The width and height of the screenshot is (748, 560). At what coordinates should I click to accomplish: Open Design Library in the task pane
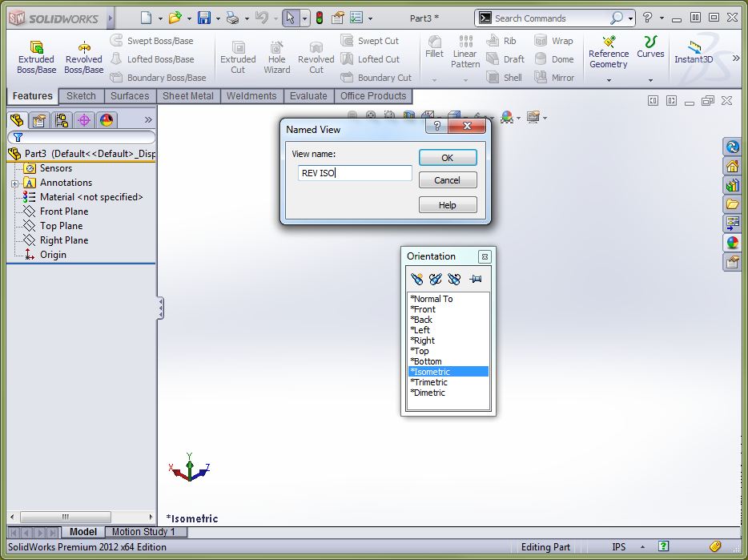point(732,185)
